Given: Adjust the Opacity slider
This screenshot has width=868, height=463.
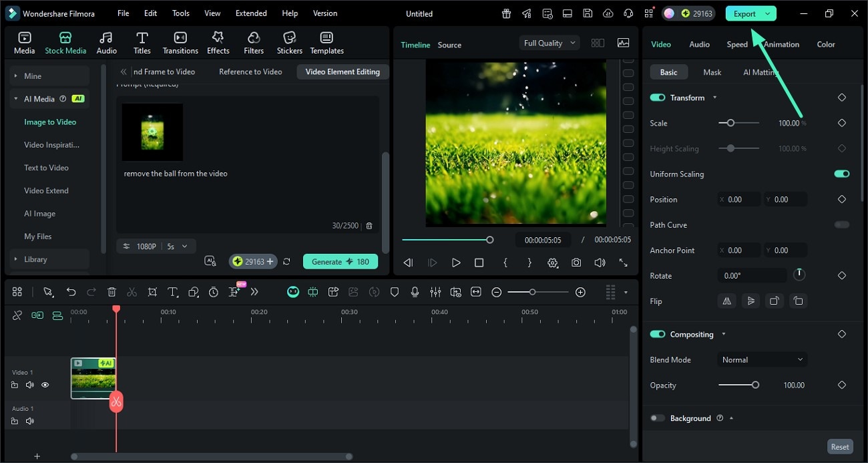Looking at the screenshot, I should coord(754,385).
